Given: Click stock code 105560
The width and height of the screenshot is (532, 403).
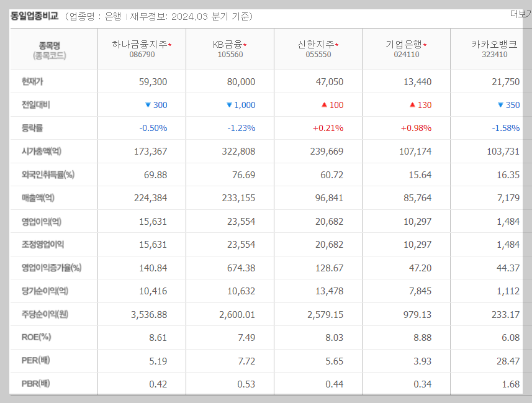Looking at the screenshot, I should (230, 55).
